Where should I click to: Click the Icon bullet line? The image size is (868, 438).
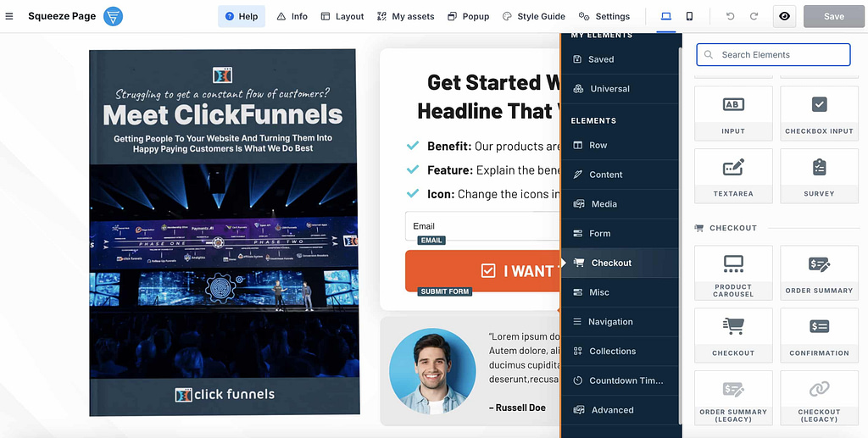tap(494, 194)
